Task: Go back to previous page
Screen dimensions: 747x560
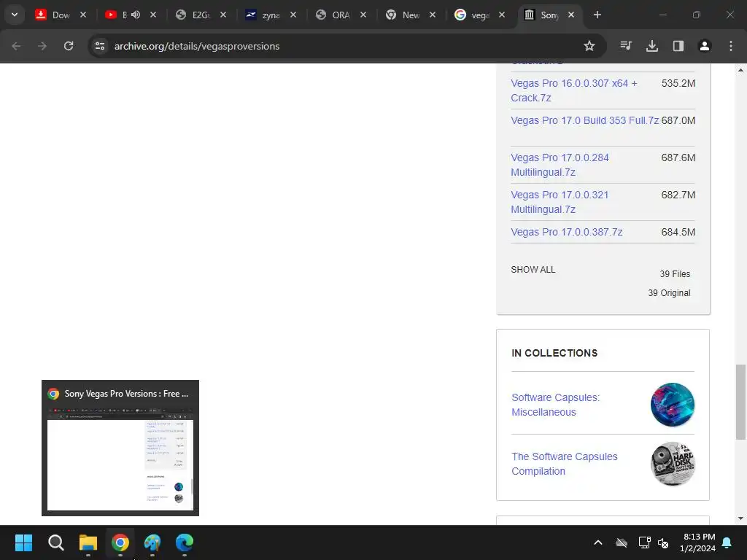Action: click(x=16, y=46)
